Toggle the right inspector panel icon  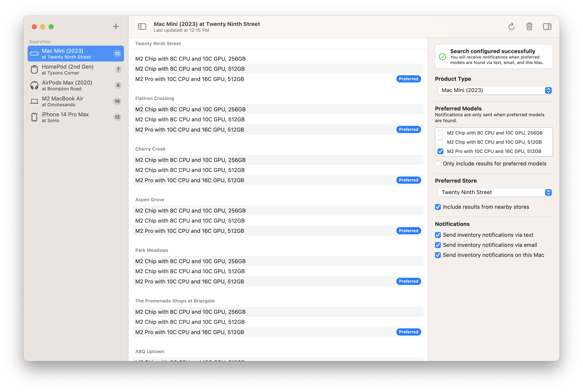pyautogui.click(x=547, y=27)
